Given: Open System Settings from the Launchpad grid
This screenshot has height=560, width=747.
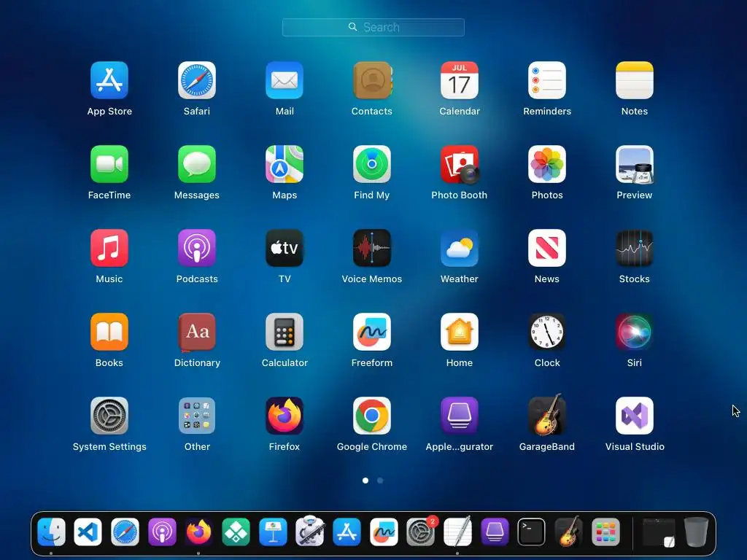Looking at the screenshot, I should click(109, 415).
